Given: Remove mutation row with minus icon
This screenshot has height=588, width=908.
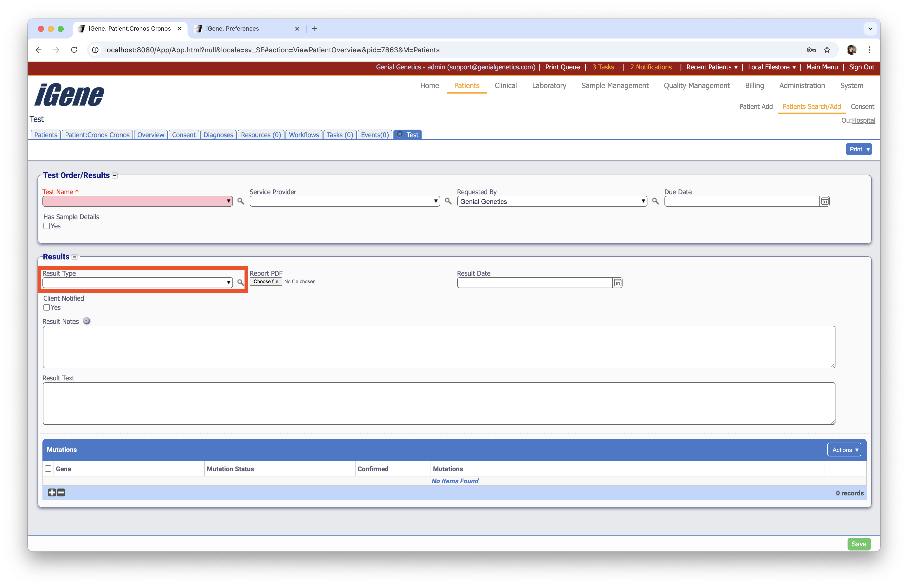Looking at the screenshot, I should point(61,493).
